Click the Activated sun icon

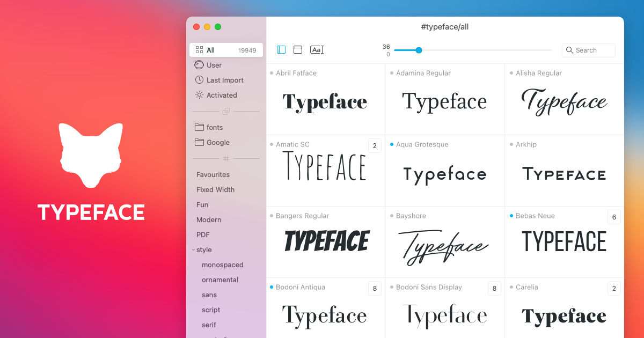[x=199, y=95]
